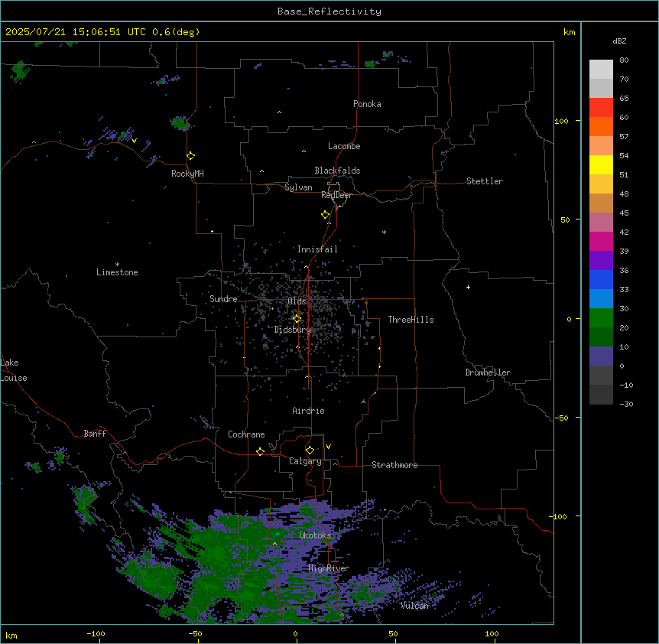Screen dimensions: 659x644
Task: Select the magenta 42 dBZ legend swatch
Action: [x=601, y=241]
